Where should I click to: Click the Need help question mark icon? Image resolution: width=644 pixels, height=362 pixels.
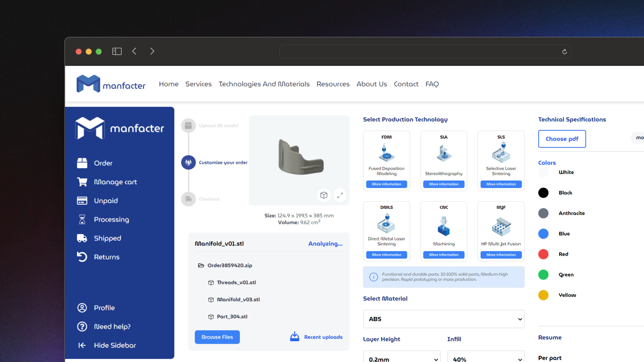[x=82, y=326]
